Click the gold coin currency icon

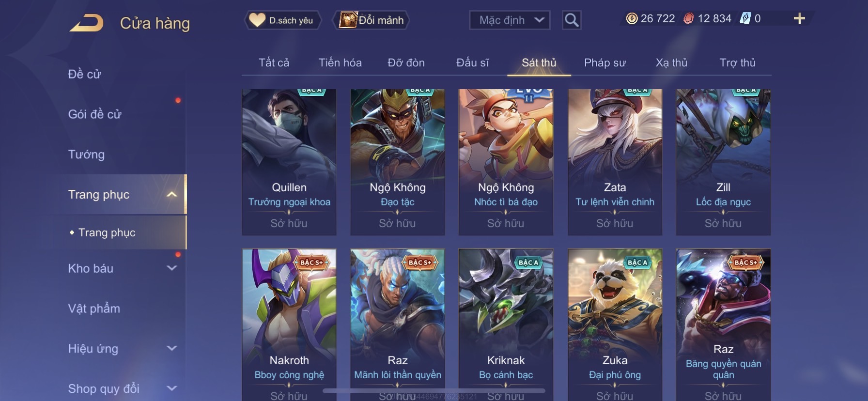(632, 18)
